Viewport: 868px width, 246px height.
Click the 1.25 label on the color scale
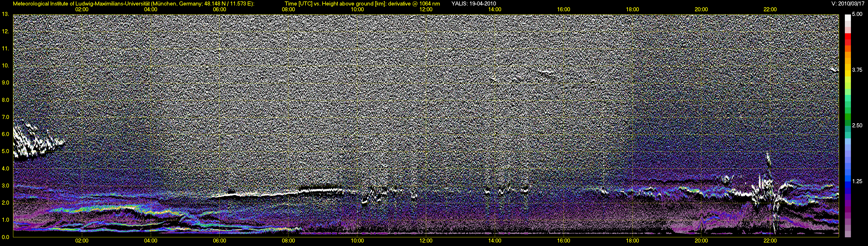point(857,181)
